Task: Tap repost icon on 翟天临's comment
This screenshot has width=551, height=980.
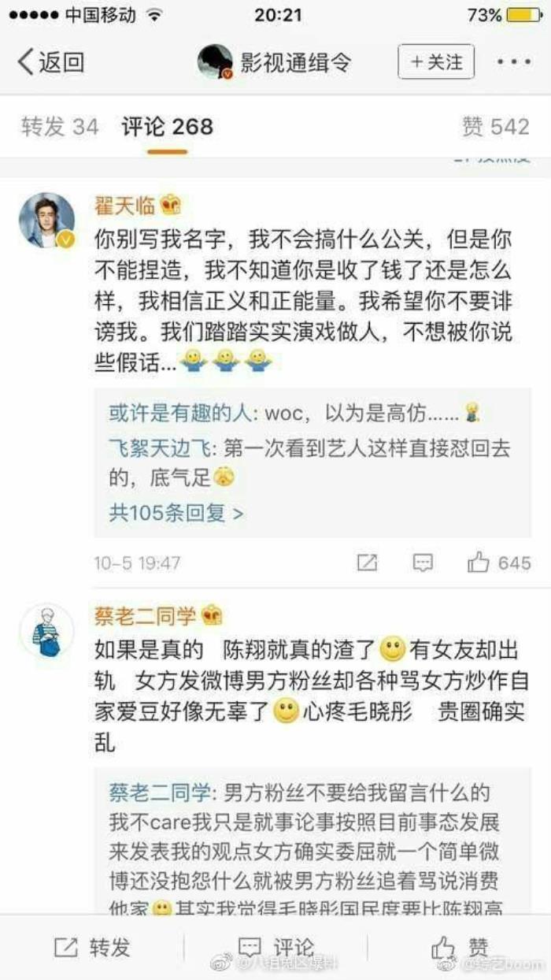Action: (367, 562)
